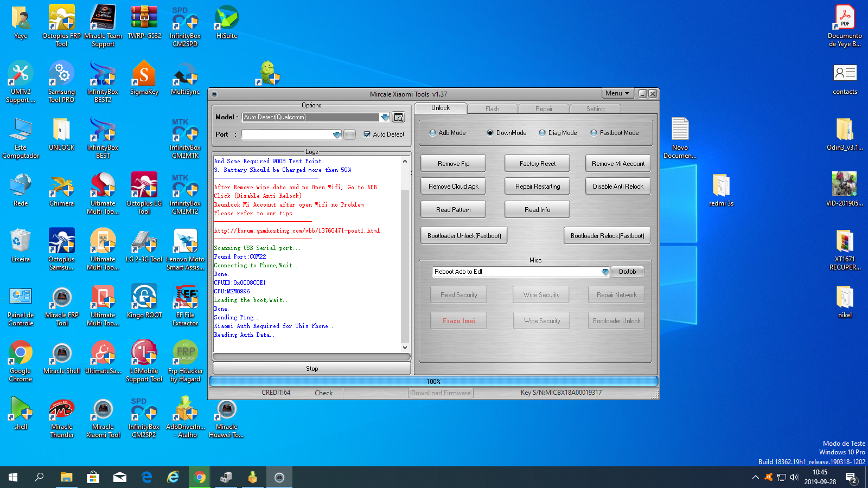The image size is (868, 488).
Task: Switch to the Flash tab
Action: tap(492, 109)
